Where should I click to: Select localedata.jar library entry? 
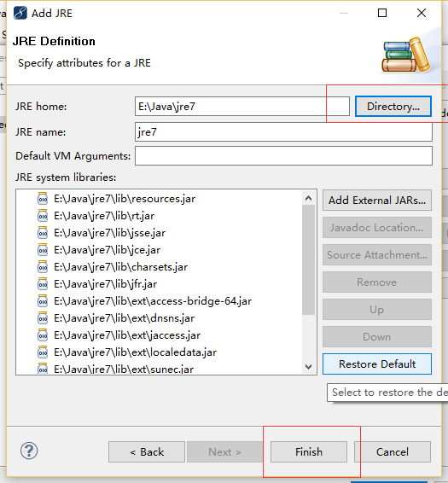[136, 352]
